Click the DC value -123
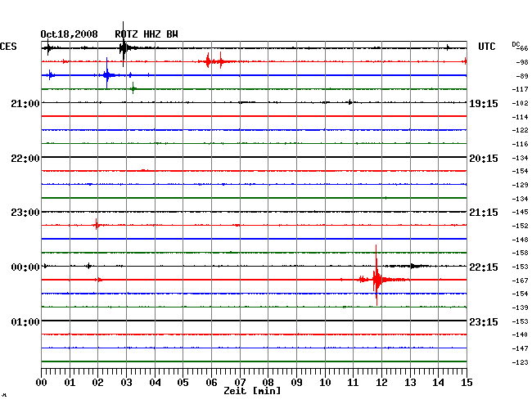Image resolution: width=532 pixels, height=404 pixels. pos(520,362)
